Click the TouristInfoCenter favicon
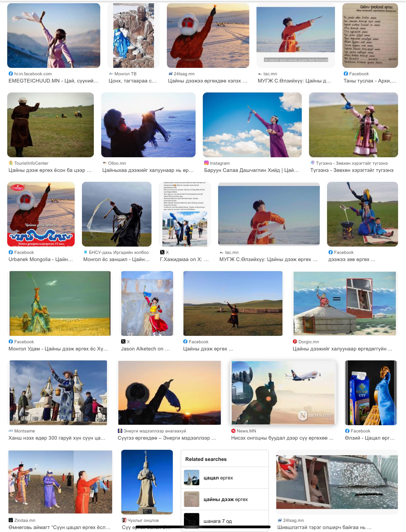Image resolution: width=406 pixels, height=532 pixels. [x=11, y=163]
